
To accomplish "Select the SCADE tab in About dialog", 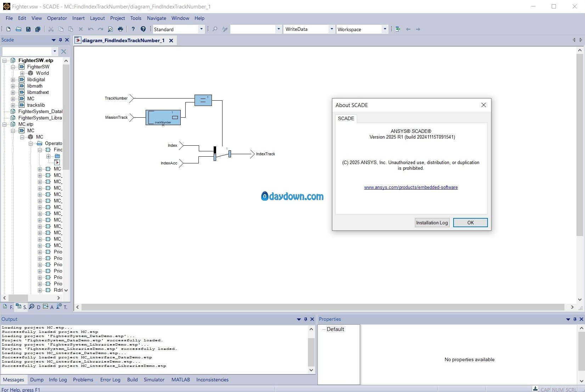I will [346, 118].
